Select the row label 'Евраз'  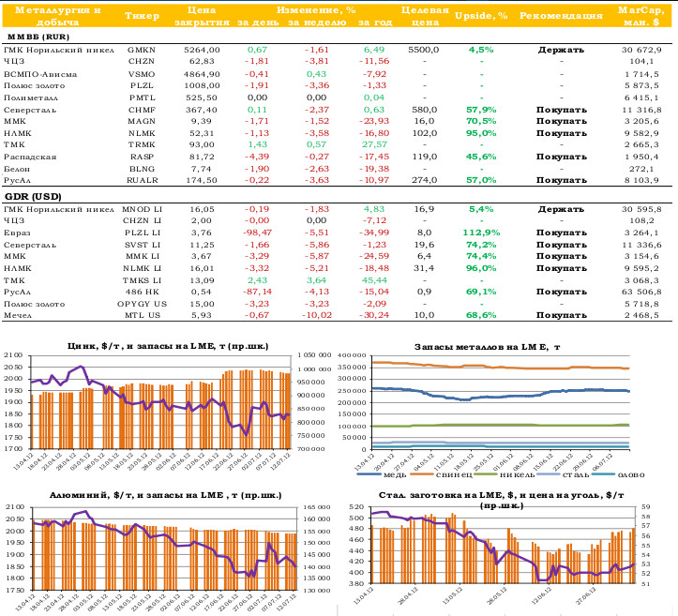coord(17,233)
